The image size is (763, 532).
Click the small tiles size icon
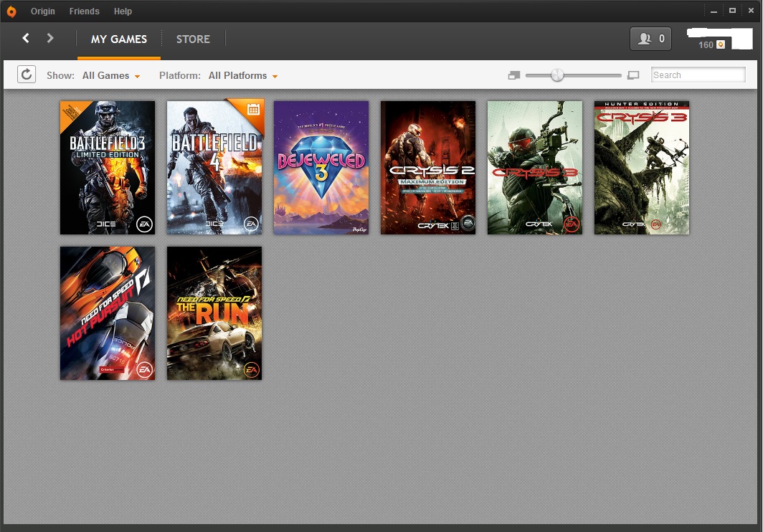[513, 75]
